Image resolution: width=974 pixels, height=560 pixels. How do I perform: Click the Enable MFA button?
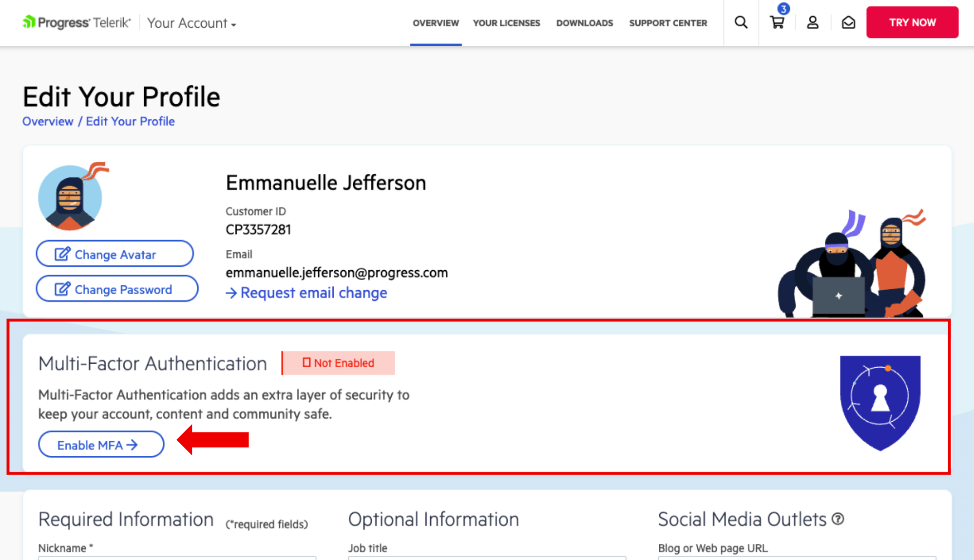pyautogui.click(x=101, y=445)
